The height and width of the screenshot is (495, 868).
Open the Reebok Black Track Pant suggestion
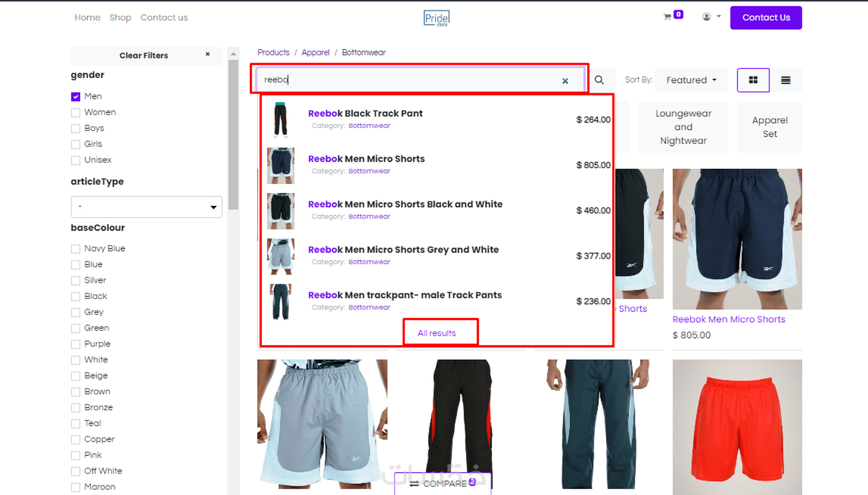click(x=365, y=113)
